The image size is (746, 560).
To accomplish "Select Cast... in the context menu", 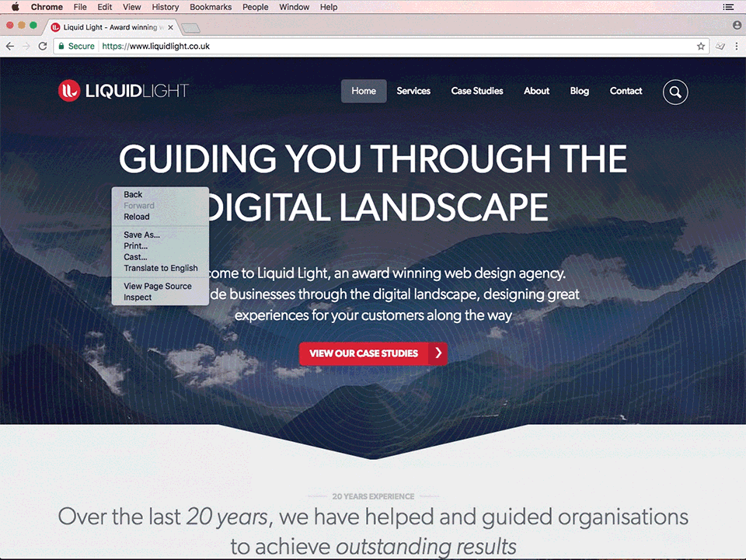I will (x=160, y=257).
